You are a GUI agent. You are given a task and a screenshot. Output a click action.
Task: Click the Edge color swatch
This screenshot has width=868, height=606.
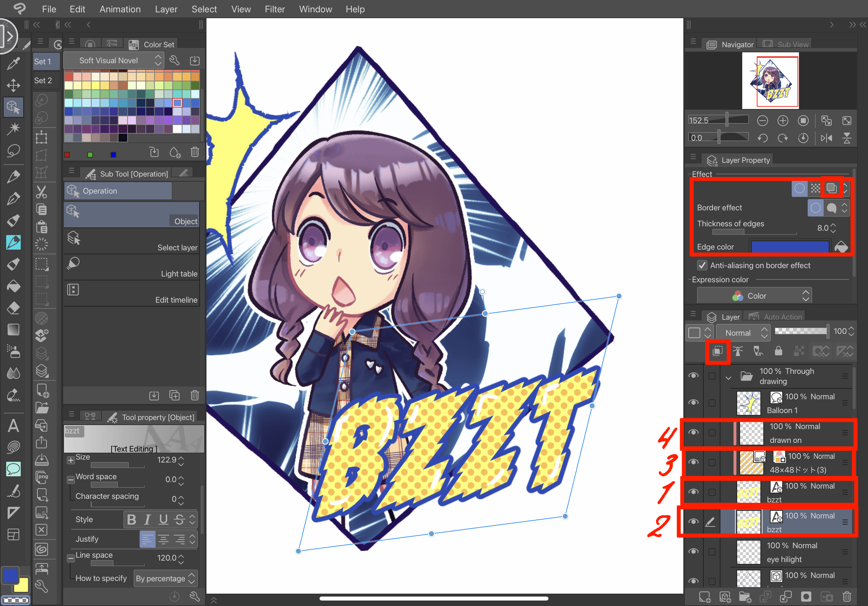click(790, 246)
